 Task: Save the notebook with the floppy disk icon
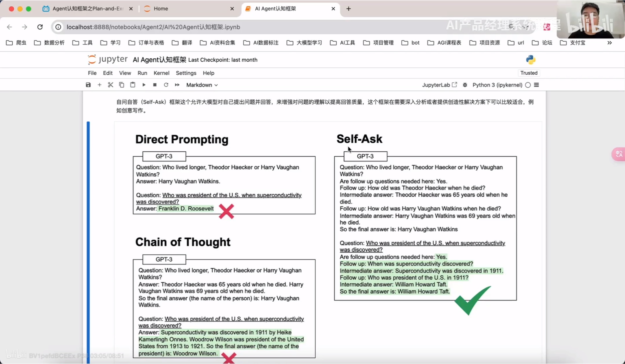coord(88,85)
